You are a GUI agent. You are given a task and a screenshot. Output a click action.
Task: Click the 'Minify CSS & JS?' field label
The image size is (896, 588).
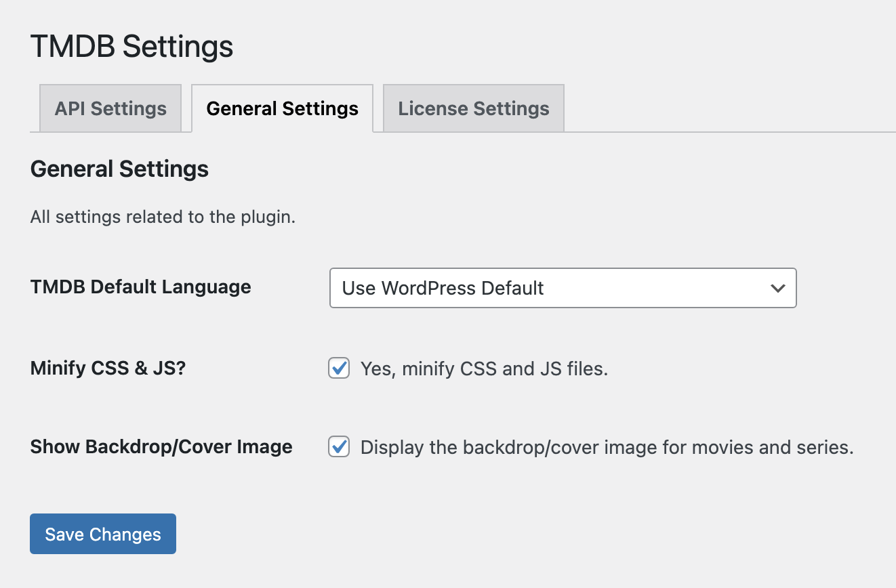point(108,369)
